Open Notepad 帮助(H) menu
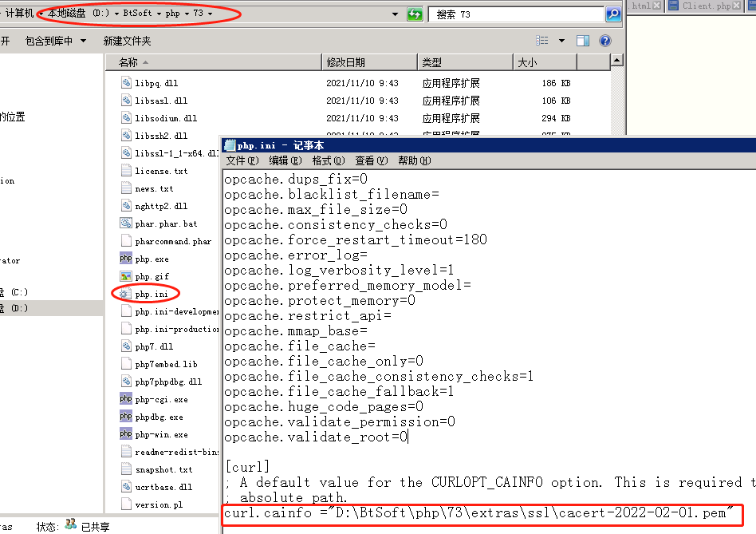 click(x=414, y=160)
